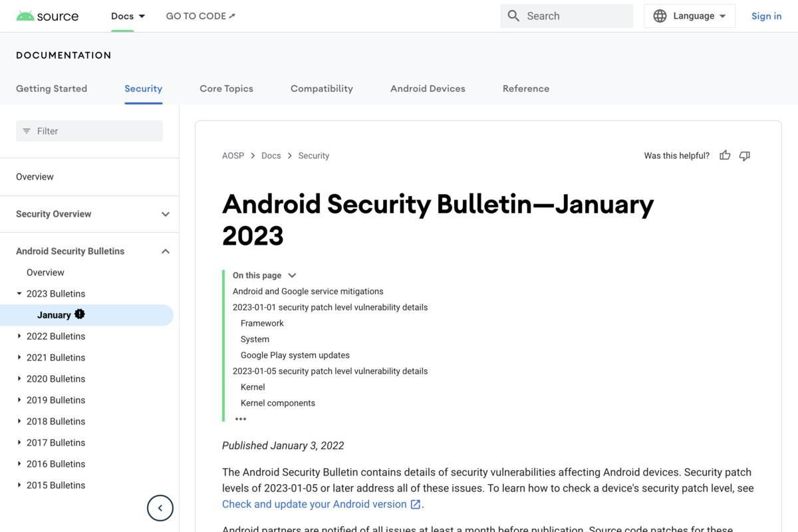
Task: Open Security breadcrumb link
Action: (x=314, y=156)
